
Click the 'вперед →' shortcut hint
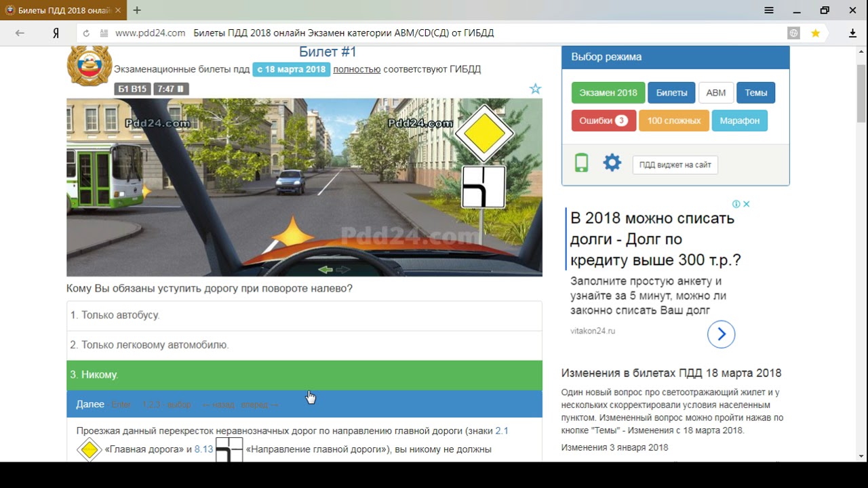(x=260, y=405)
